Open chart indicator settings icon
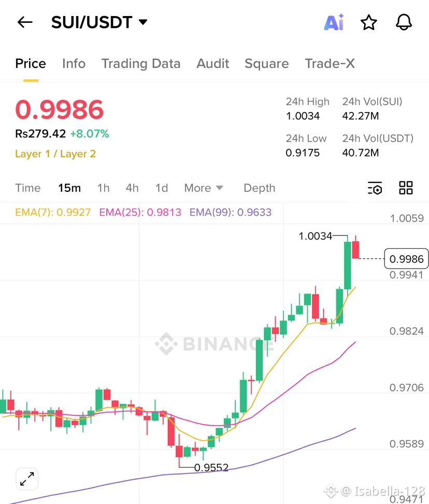Screen dimensions: 429x504 coord(375,188)
